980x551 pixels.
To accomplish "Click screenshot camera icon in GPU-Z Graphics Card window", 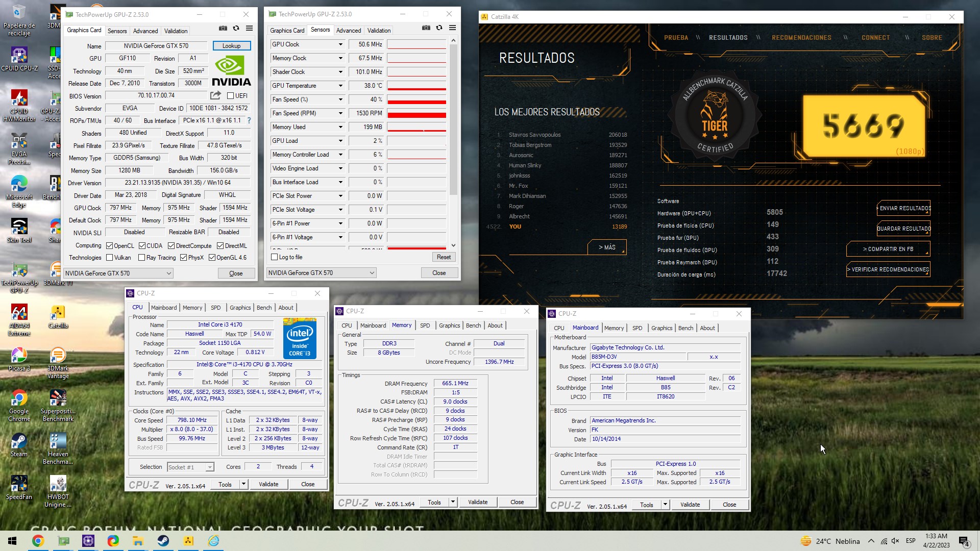I will [223, 29].
